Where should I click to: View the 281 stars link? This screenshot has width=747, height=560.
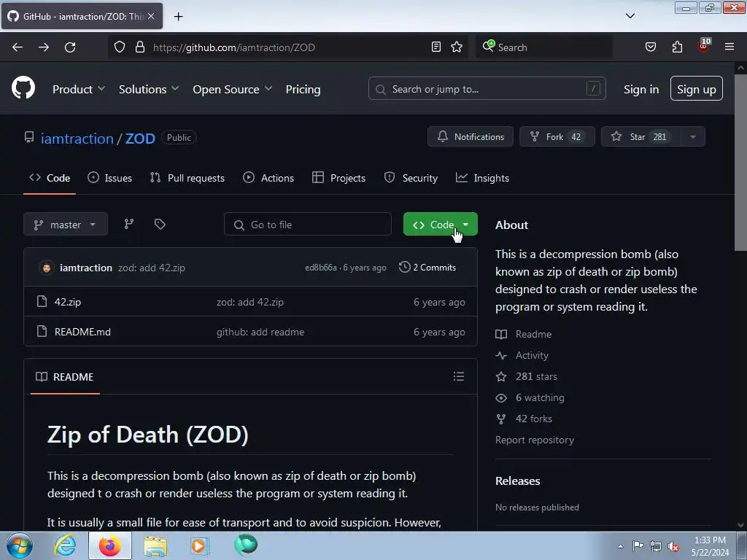(x=527, y=376)
